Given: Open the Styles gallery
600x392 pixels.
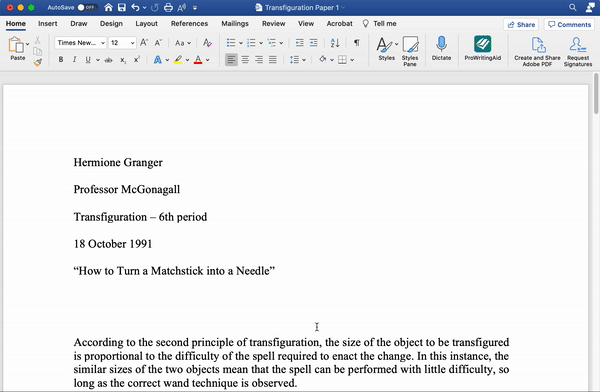Looking at the screenshot, I should click(386, 48).
